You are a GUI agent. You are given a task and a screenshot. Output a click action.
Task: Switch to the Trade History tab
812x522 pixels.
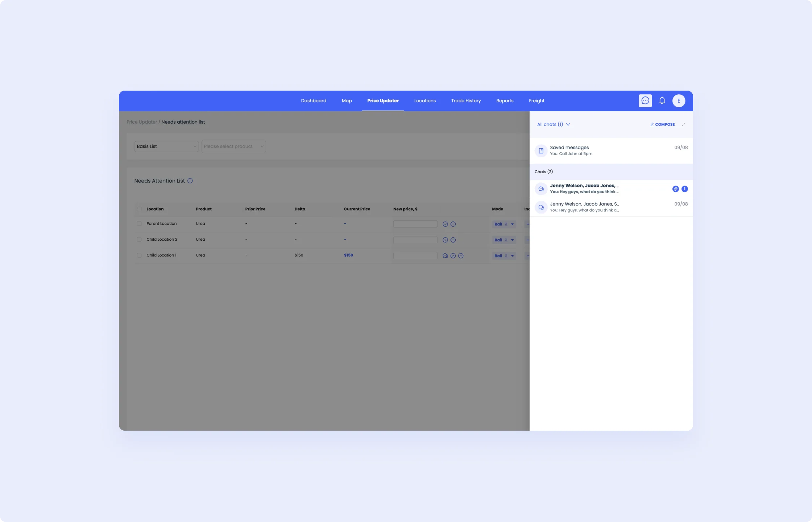(x=466, y=101)
